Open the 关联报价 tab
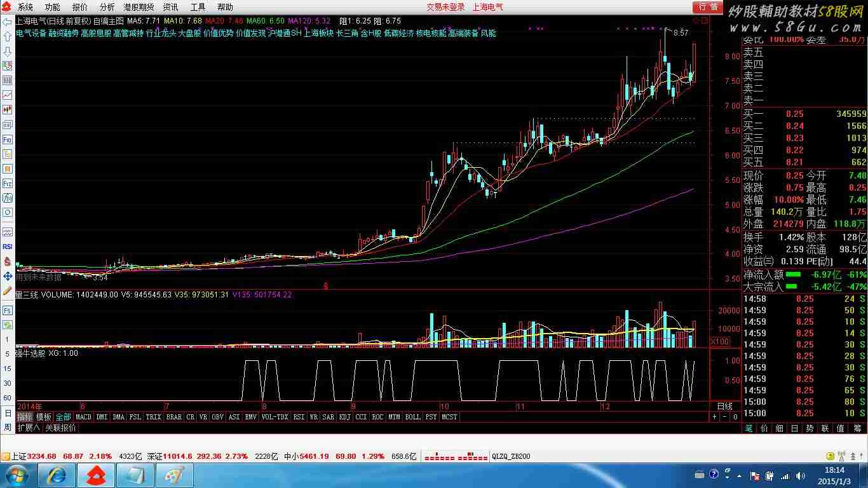This screenshot has width=868, height=488. tap(60, 428)
